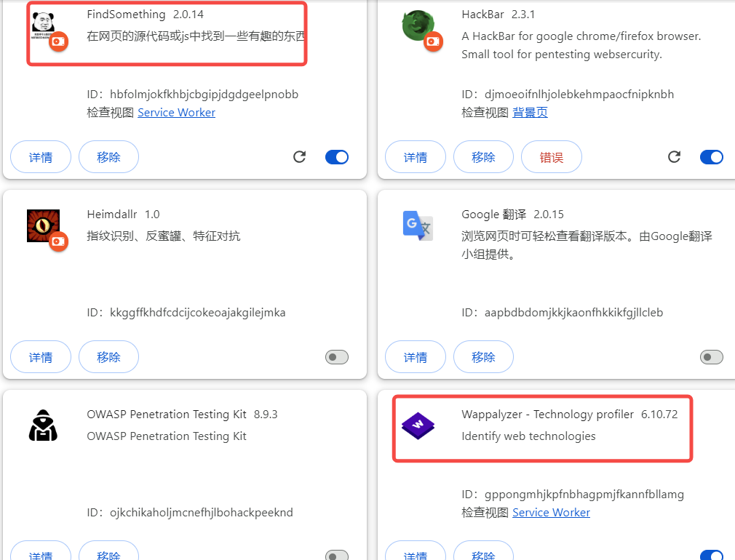Open 详情 for FindSomething
Screen dimensions: 735x560
[x=40, y=156]
